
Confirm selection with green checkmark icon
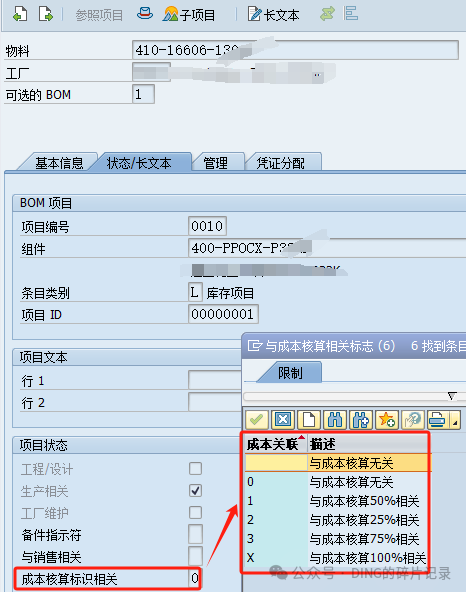click(257, 420)
